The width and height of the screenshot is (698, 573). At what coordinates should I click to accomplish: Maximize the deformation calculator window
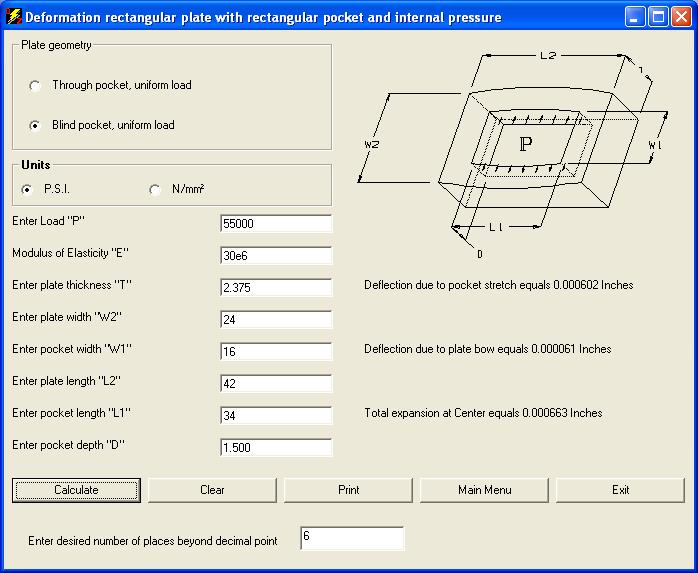(658, 17)
